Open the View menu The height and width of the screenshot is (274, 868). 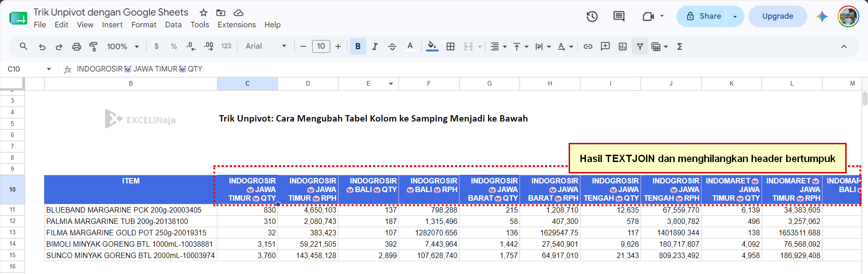coord(85,25)
